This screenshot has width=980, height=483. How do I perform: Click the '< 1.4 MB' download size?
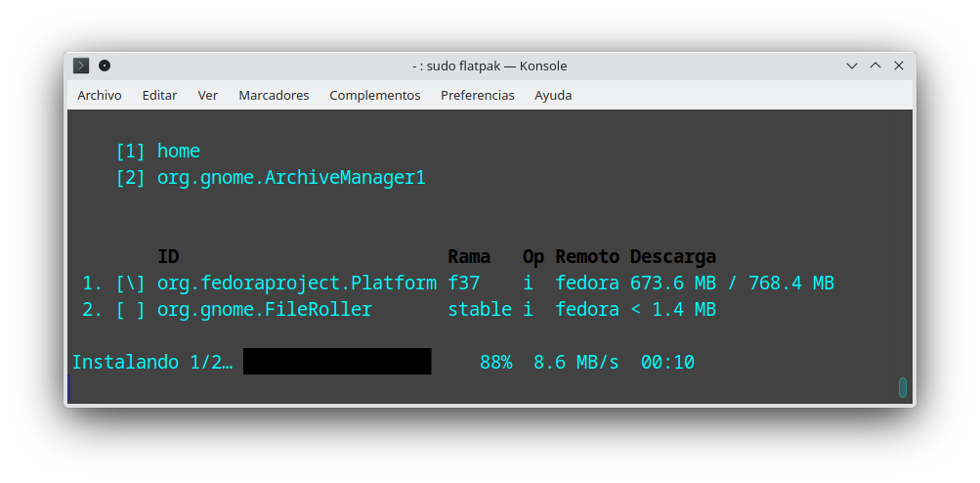(x=672, y=310)
